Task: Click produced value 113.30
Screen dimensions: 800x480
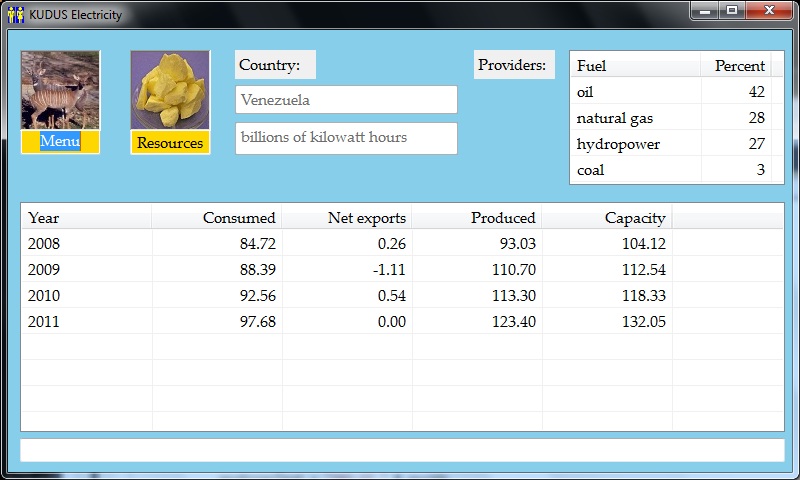Action: 514,296
